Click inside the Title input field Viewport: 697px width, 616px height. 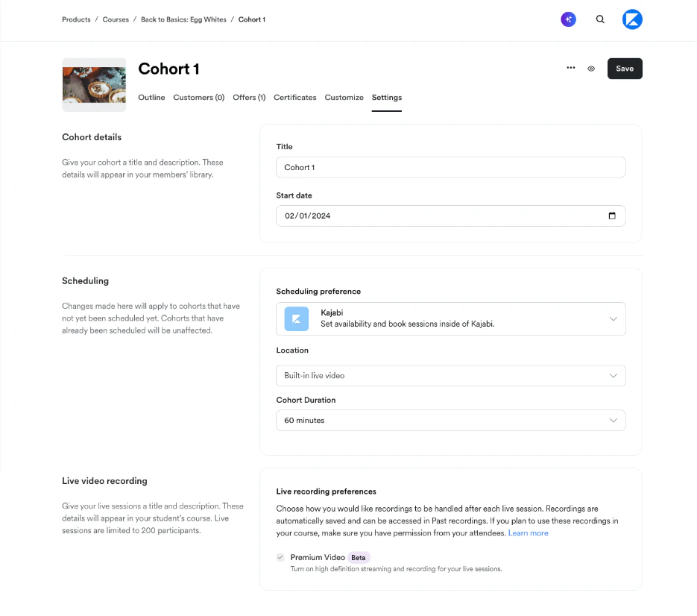click(x=450, y=167)
